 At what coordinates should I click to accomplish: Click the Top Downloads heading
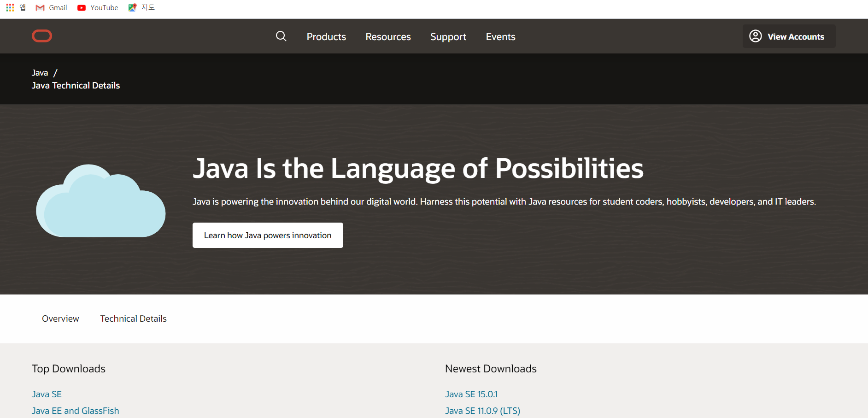[69, 369]
